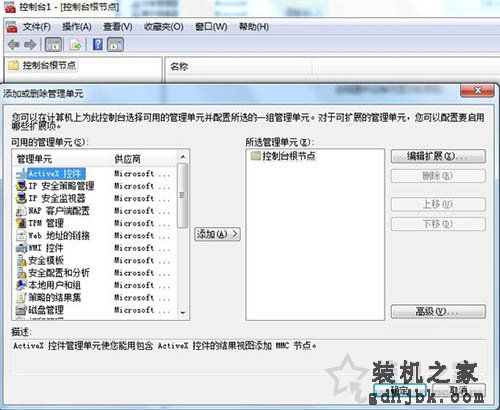
Task: Open the 操作(A) menu
Action: (77, 27)
